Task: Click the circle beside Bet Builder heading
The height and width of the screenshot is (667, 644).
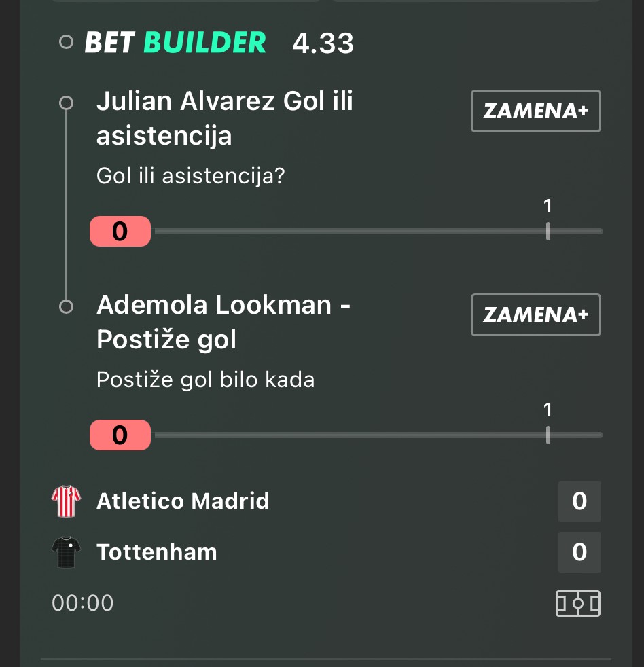Action: click(66, 43)
